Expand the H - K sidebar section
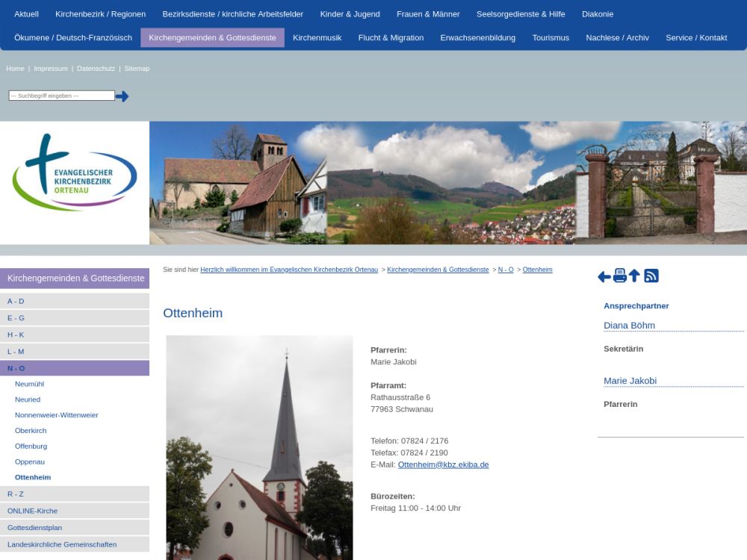This screenshot has width=747, height=560. [16, 335]
